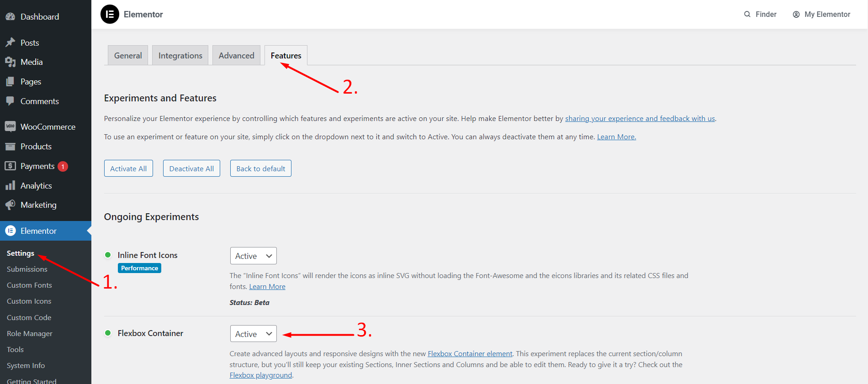Image resolution: width=868 pixels, height=384 pixels.
Task: Click the Payments notification badge
Action: click(63, 167)
